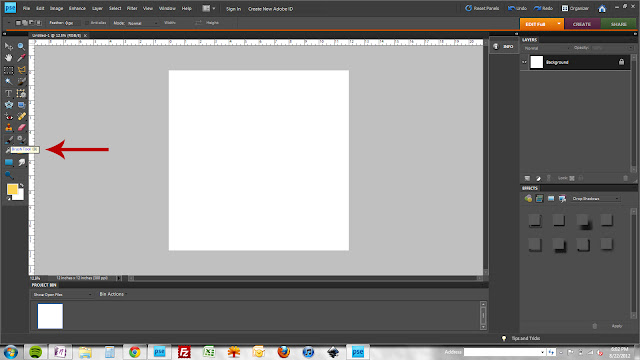
Task: Switch to the CREATE tab
Action: tap(582, 24)
